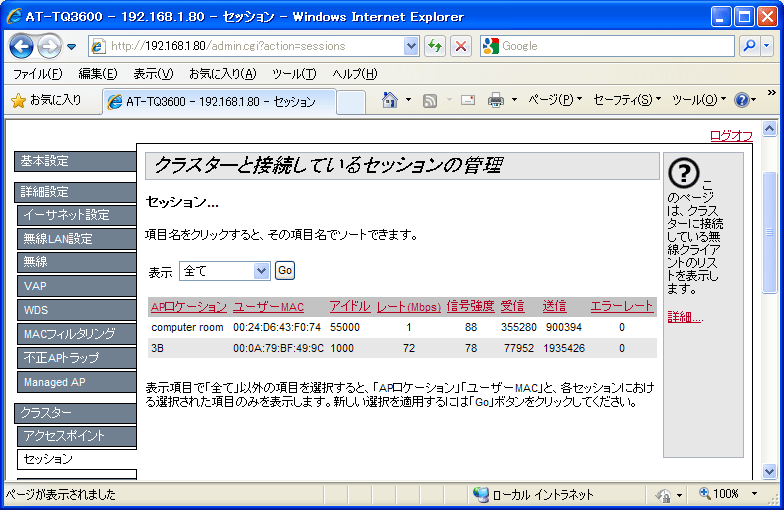Image resolution: width=784 pixels, height=510 pixels.
Task: Click the vertical scrollbar down arrow
Action: [x=770, y=471]
